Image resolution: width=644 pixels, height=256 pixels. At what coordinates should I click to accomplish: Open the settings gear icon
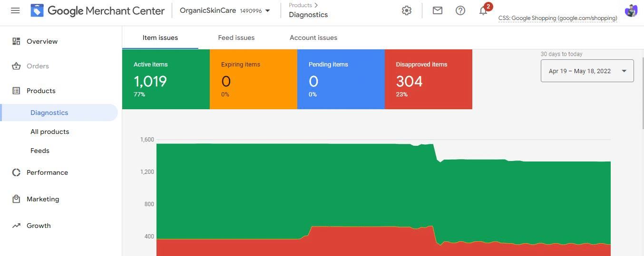[x=407, y=10]
